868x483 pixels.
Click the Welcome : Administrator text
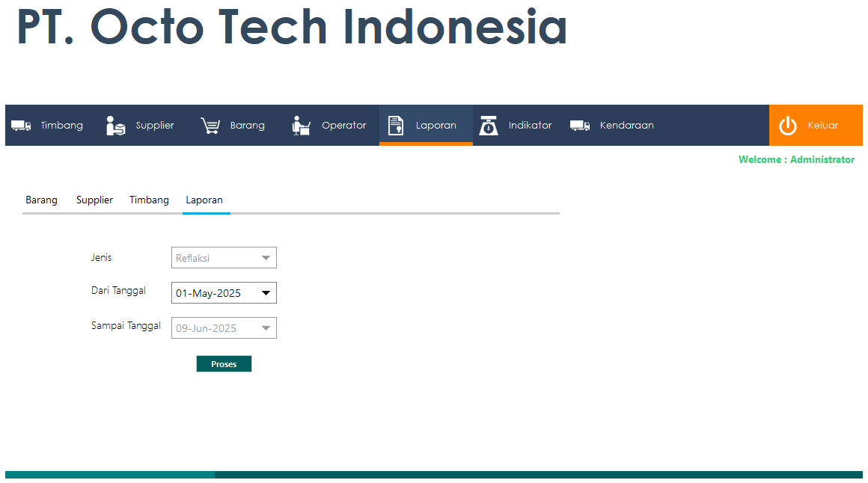coord(797,159)
